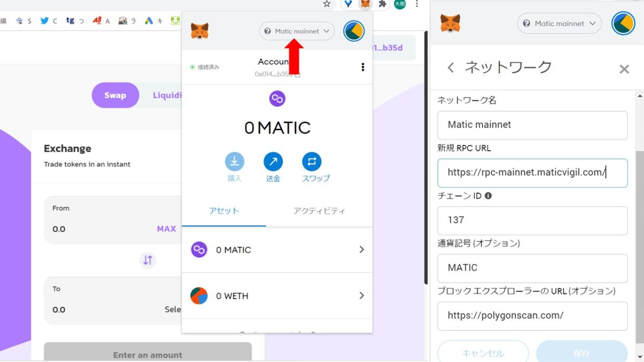644x362 pixels.
Task: Open the 0 MATIC asset row
Action: click(x=277, y=250)
